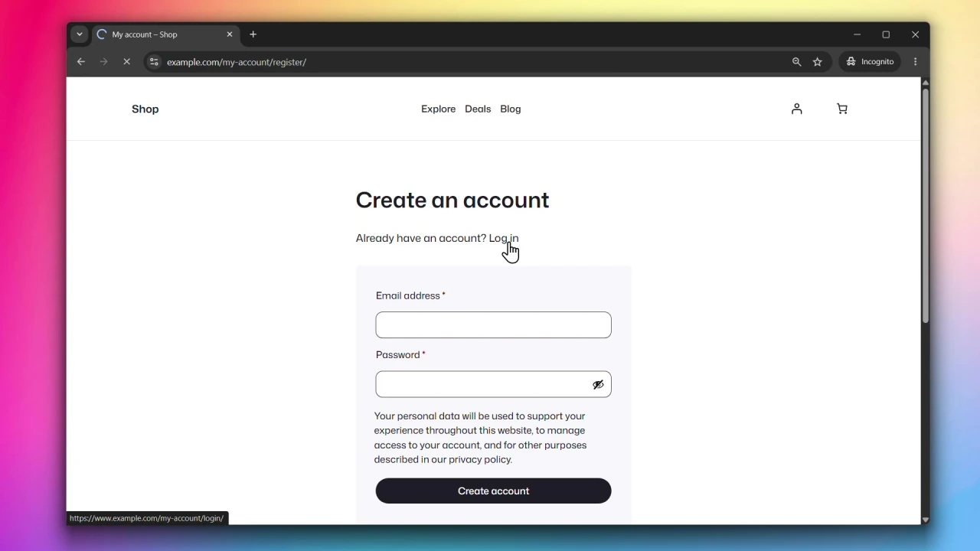Click the browser forward arrow
The image size is (980, 551).
[103, 62]
